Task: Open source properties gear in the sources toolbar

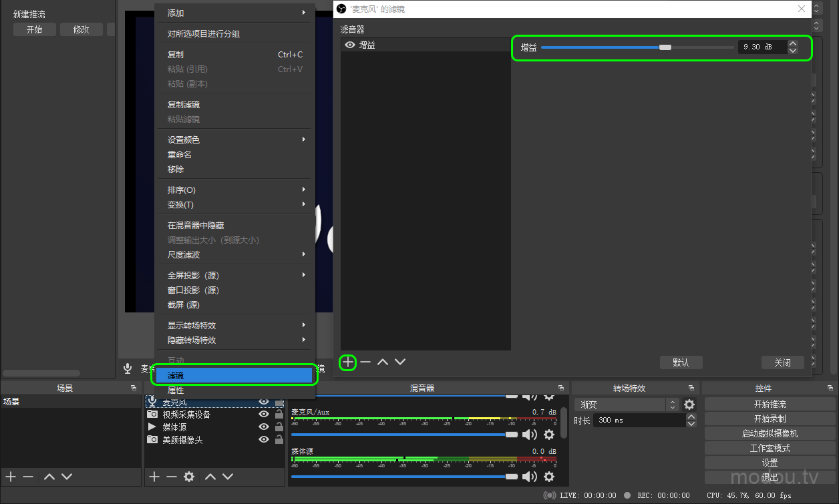Action: point(189,477)
